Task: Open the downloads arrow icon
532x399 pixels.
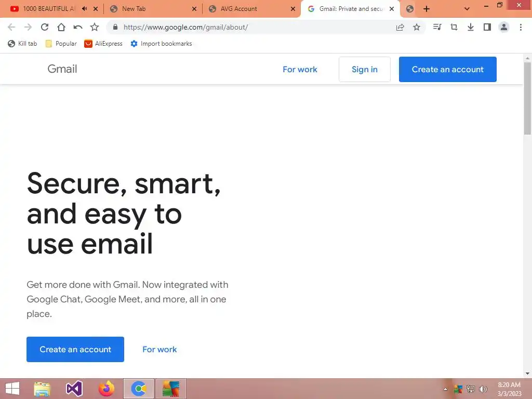Action: tap(471, 27)
